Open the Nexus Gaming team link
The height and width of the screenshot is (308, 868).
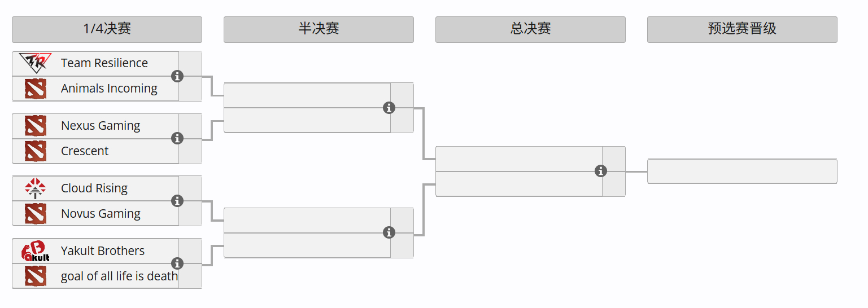(101, 126)
